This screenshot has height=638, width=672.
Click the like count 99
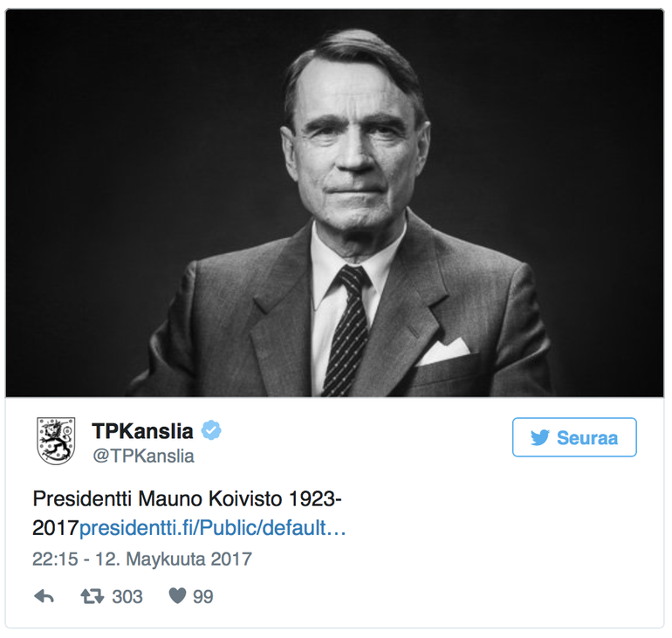pos(203,596)
